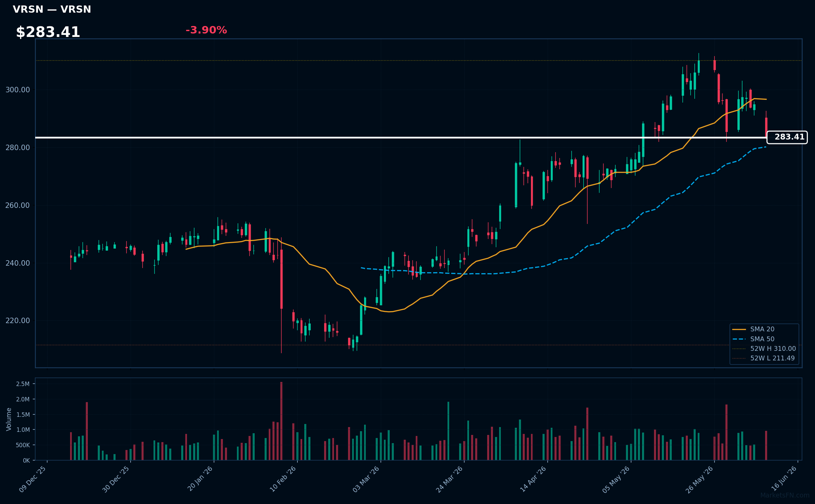Click the 1.0M volume axis label
The height and width of the screenshot is (504, 815).
point(23,430)
